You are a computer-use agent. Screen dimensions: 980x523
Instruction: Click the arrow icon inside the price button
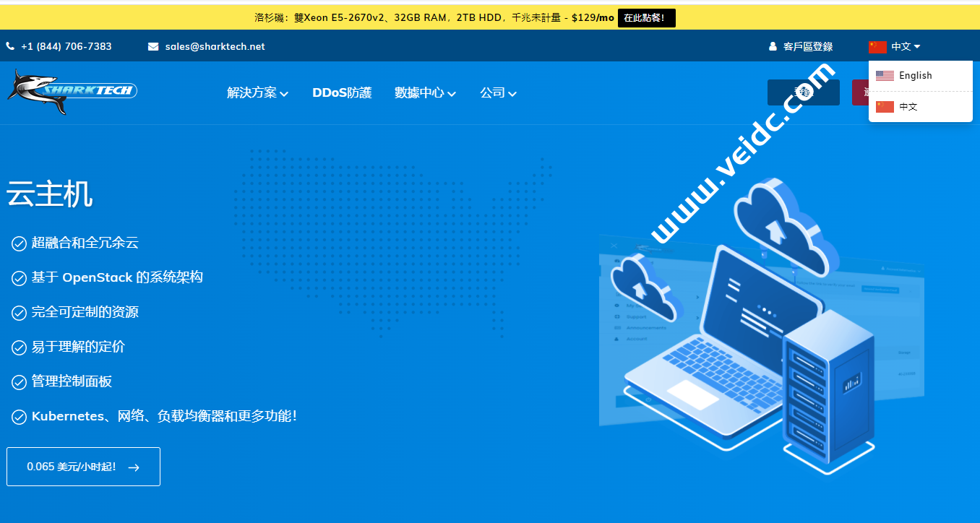(134, 467)
